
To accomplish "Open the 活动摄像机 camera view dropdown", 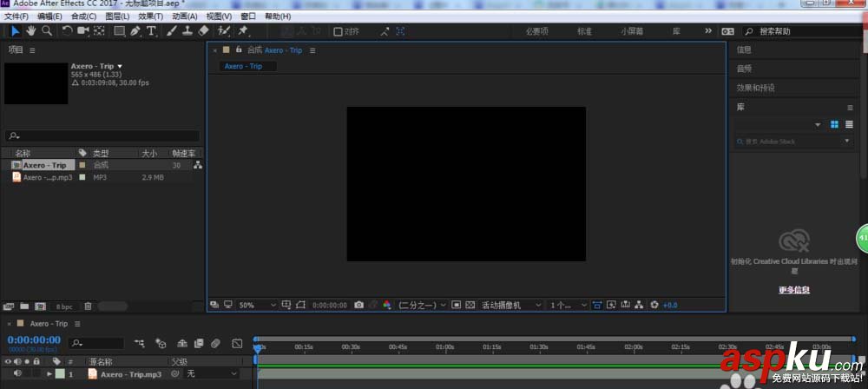I will tap(511, 306).
